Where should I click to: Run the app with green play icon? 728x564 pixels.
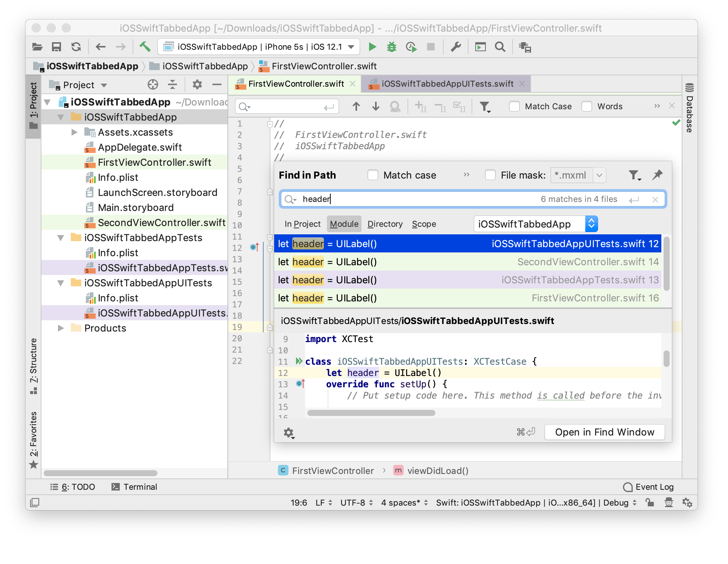[x=372, y=47]
